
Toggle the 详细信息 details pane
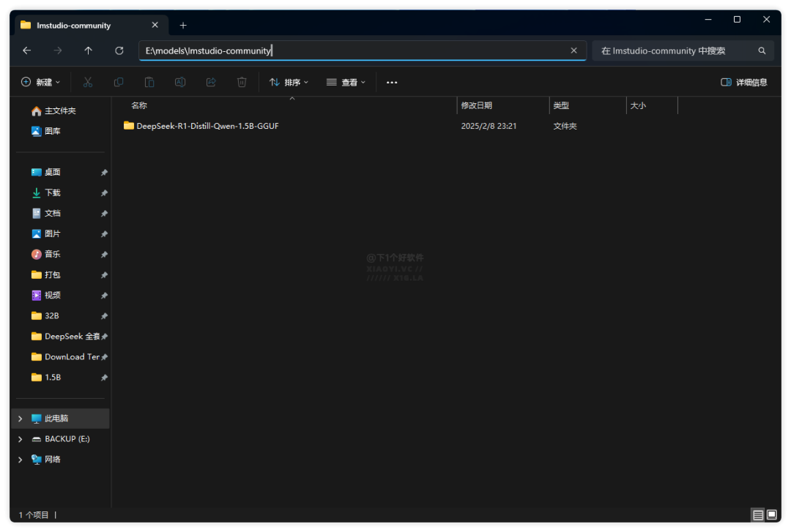pos(744,83)
